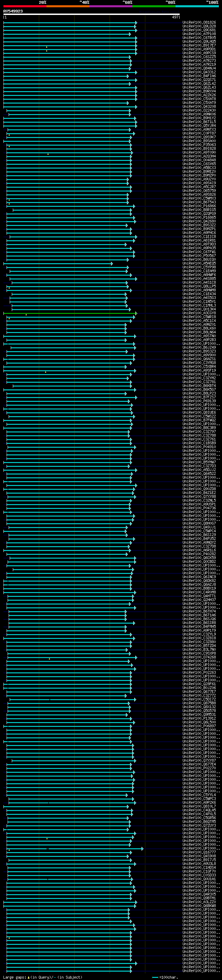Open hit UniRef100_B9MZP0
222x980 pixels.
tap(199, 175)
